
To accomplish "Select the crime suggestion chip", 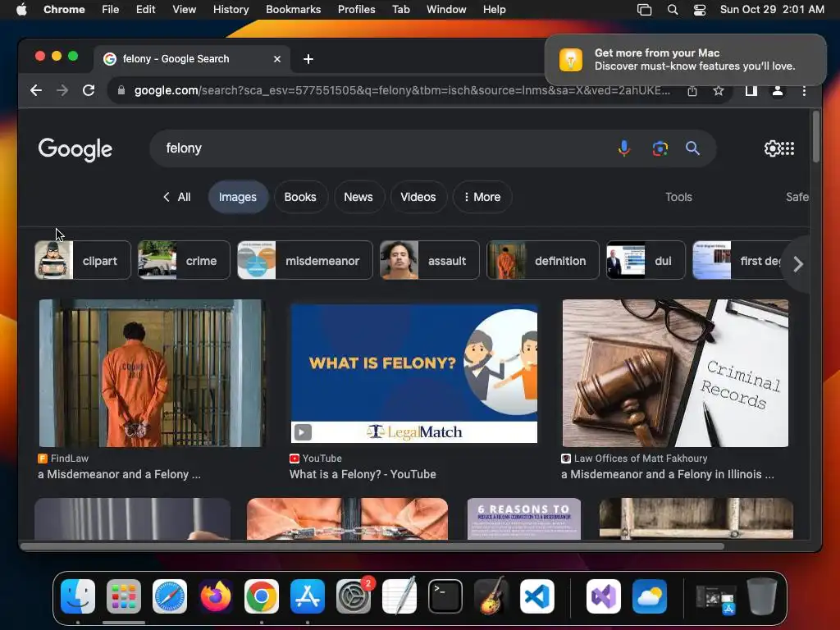I will 184,260.
